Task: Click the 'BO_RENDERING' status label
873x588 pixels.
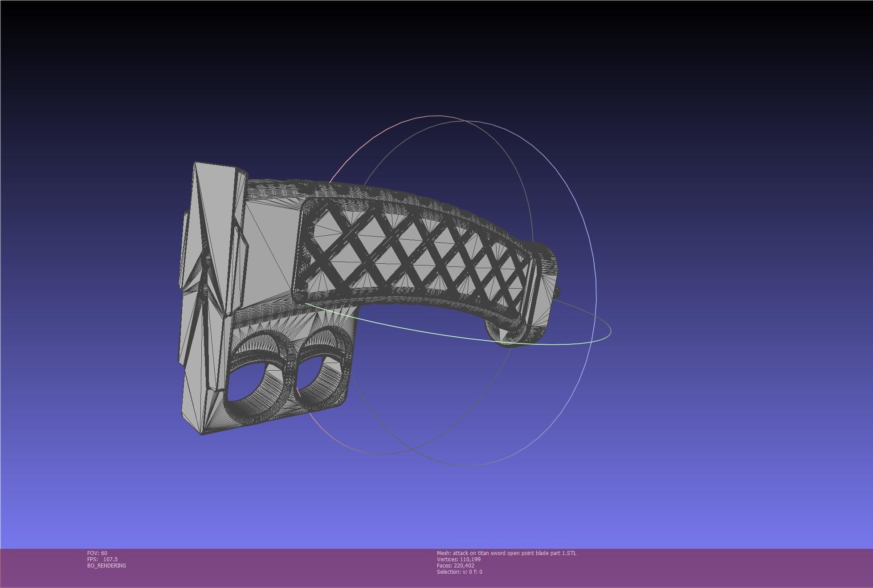Action: point(106,565)
